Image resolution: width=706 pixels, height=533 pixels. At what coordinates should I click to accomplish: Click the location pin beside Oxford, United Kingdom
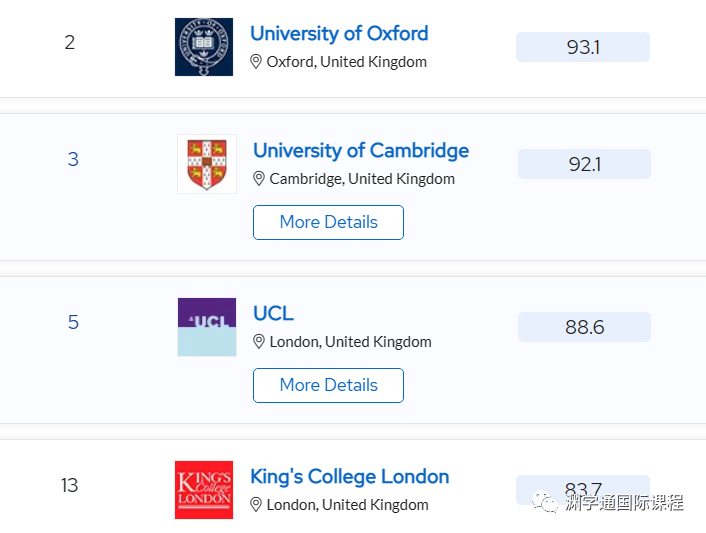(x=256, y=62)
